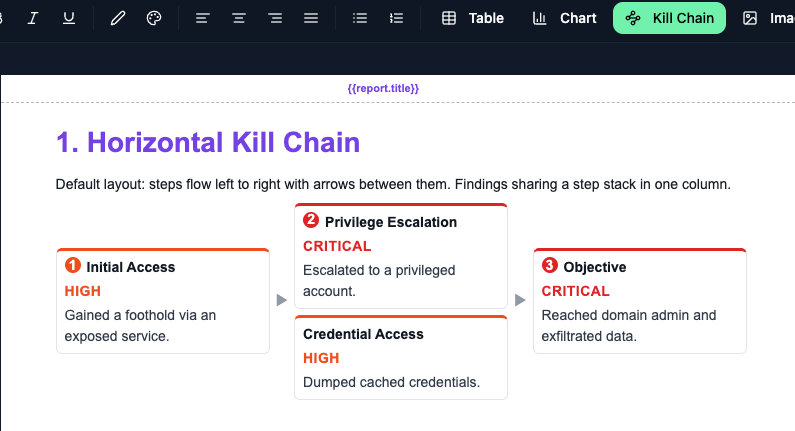Select the highlighter pen tool
Image resolution: width=795 pixels, height=431 pixels.
point(118,18)
